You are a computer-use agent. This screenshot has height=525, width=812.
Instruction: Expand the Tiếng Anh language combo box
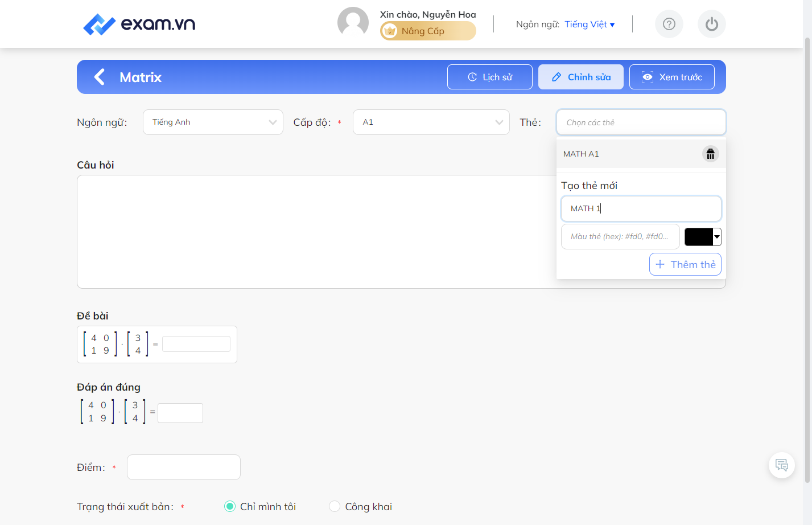(213, 122)
